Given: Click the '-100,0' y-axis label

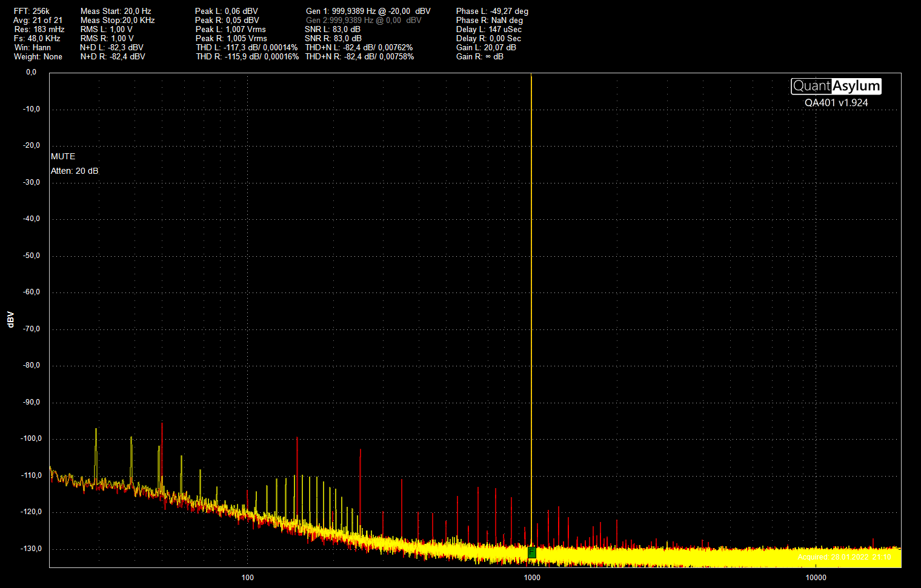Looking at the screenshot, I should [32, 438].
